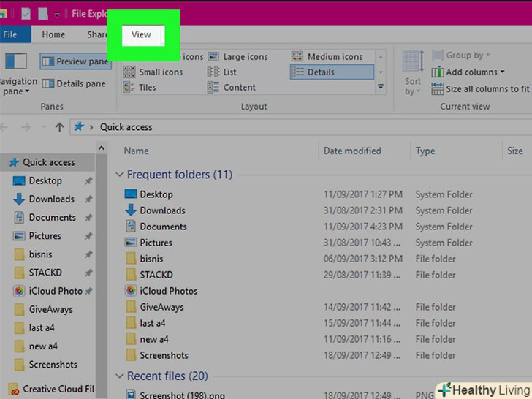The height and width of the screenshot is (399, 532).
Task: Open the Navigation pane dropdown
Action: click(x=17, y=75)
